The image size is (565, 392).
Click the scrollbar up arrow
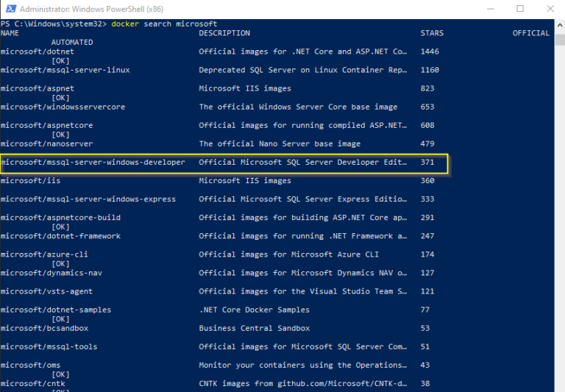pos(558,24)
